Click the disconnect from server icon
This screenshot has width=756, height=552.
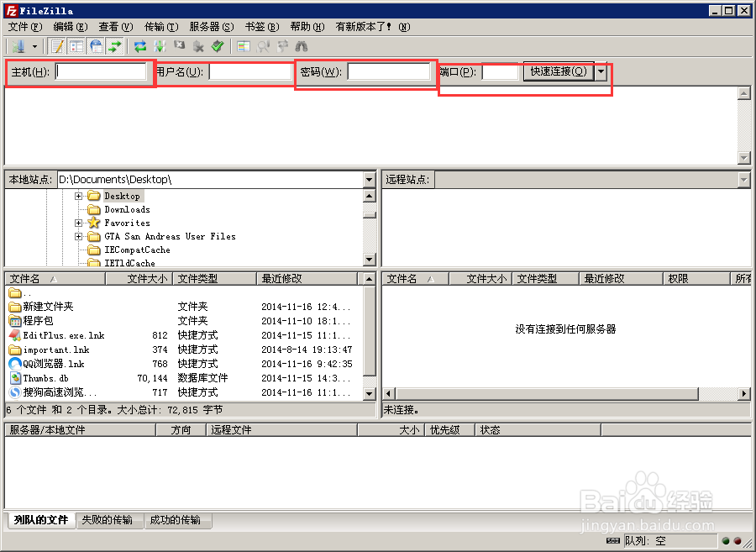coord(198,47)
